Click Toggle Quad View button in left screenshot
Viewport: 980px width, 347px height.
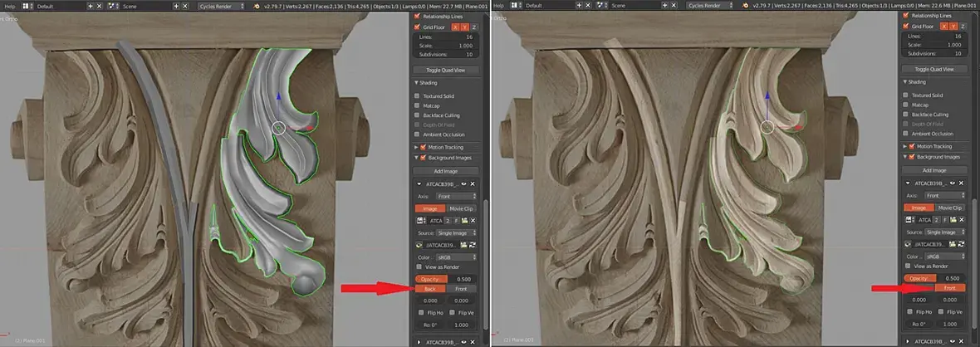(x=446, y=70)
